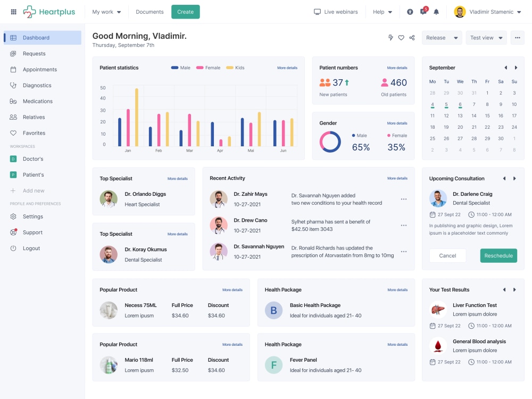Open the Help menu
Viewport: 532px width, 399px height.
click(382, 11)
